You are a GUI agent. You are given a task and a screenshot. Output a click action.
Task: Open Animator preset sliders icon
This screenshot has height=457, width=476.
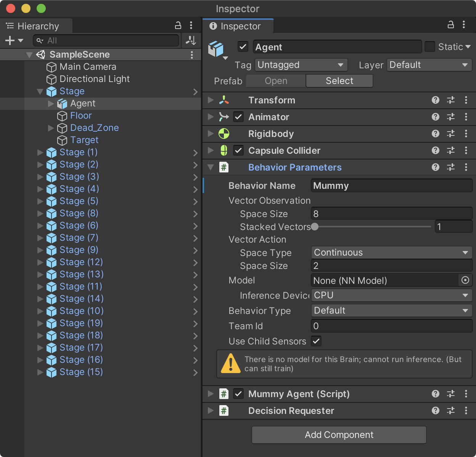(451, 117)
